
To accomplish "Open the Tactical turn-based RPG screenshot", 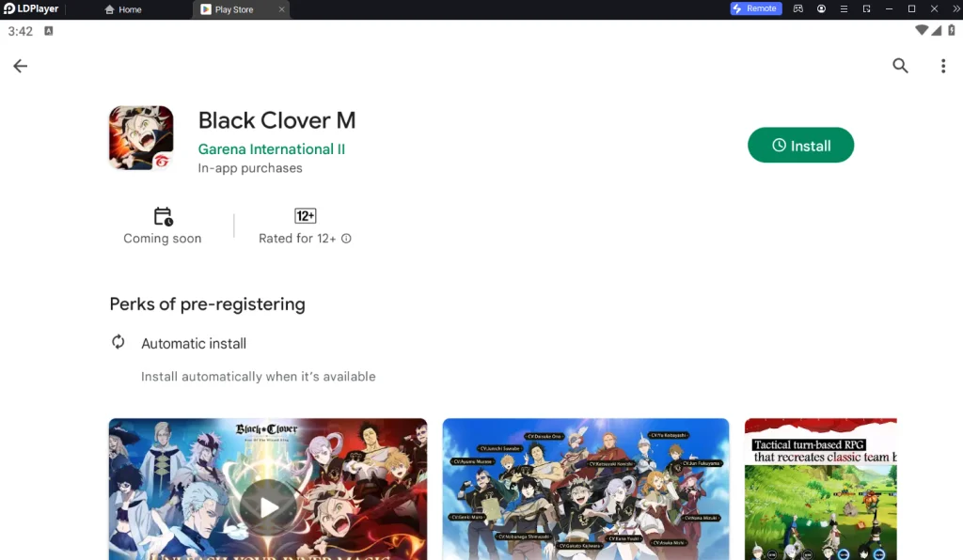I will pyautogui.click(x=820, y=489).
